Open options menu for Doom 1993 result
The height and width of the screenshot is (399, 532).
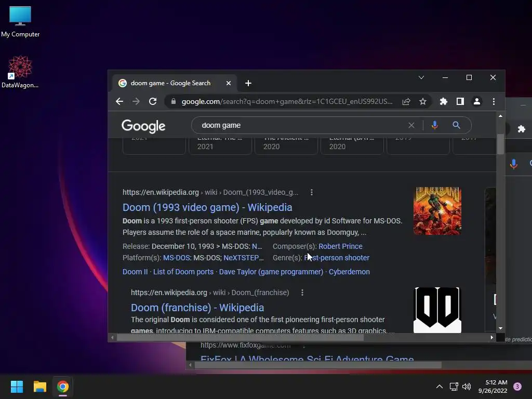[312, 192]
